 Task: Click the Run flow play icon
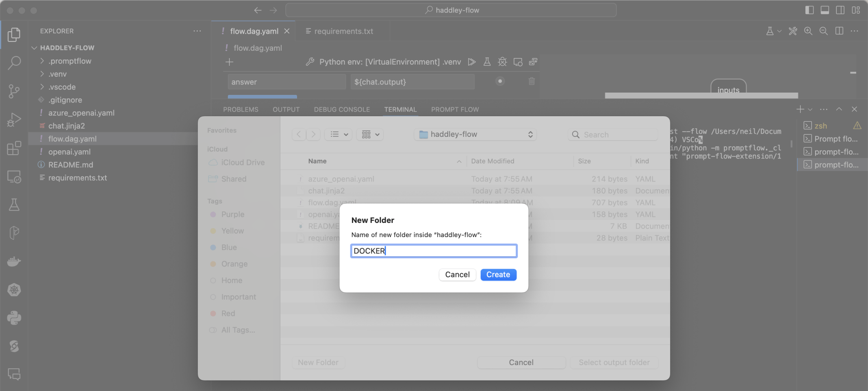pyautogui.click(x=472, y=62)
